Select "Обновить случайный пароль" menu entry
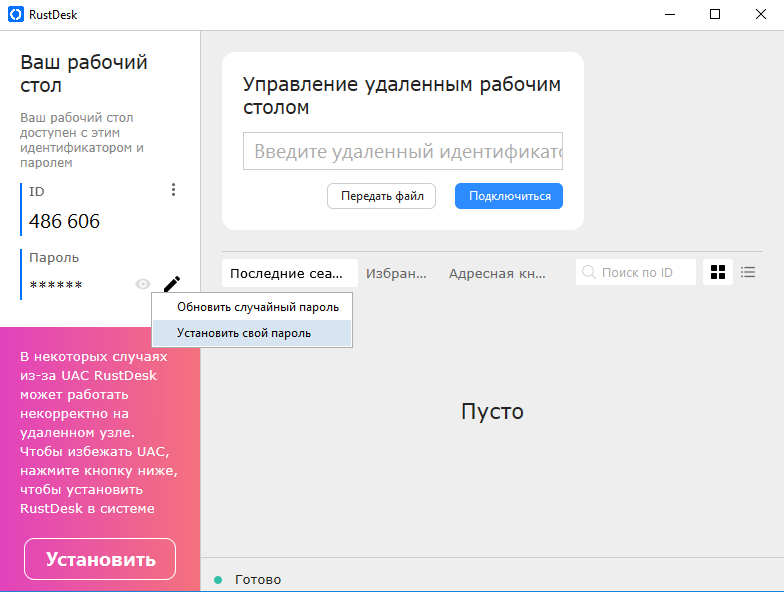784x592 pixels. point(252,307)
